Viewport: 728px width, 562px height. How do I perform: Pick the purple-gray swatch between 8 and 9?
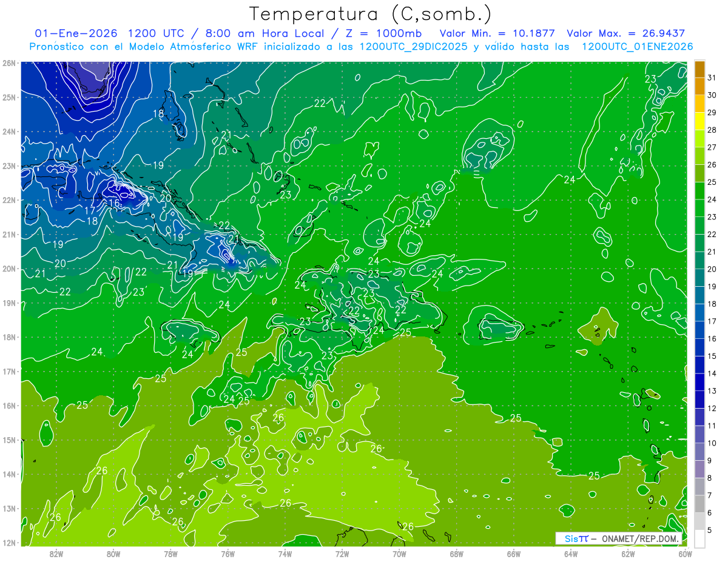click(x=699, y=469)
